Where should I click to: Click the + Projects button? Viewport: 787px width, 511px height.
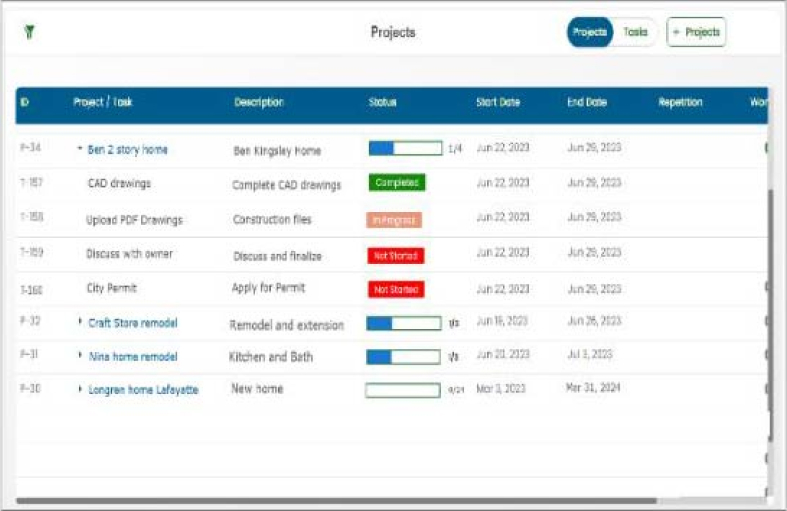pyautogui.click(x=696, y=32)
